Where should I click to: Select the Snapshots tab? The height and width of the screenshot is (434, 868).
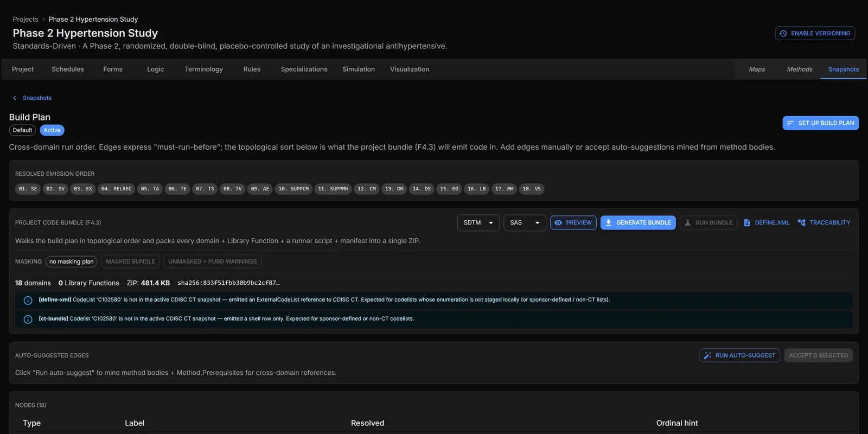click(x=844, y=69)
